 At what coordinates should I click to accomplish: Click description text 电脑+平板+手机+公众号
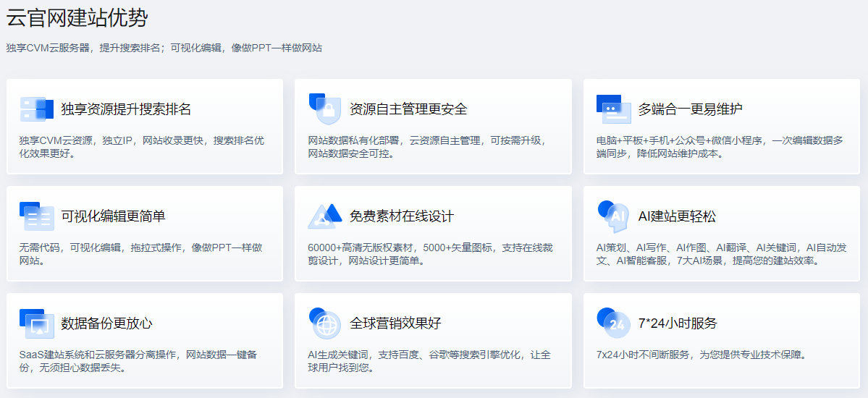[720, 147]
